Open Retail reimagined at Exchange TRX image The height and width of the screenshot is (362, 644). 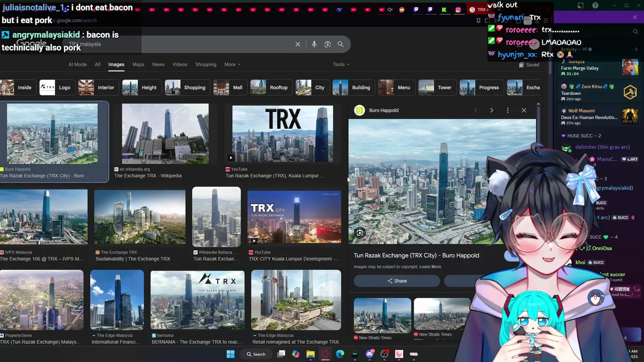point(296,300)
